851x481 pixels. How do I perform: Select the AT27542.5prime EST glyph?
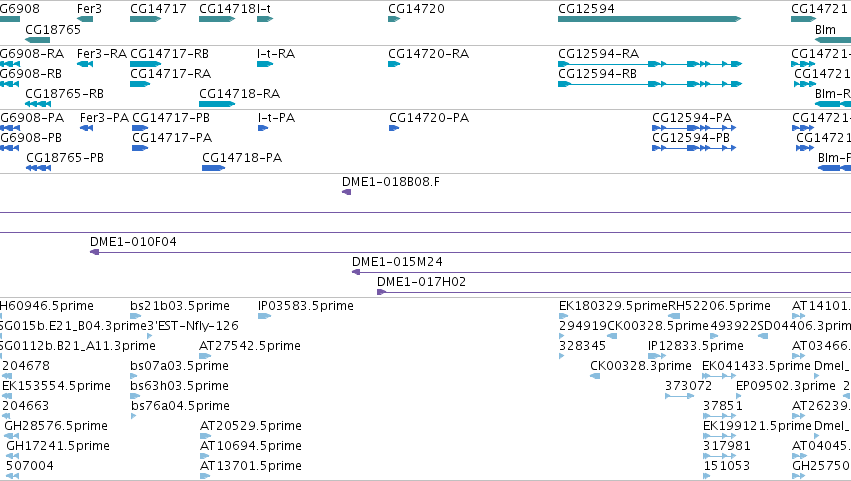coord(205,356)
